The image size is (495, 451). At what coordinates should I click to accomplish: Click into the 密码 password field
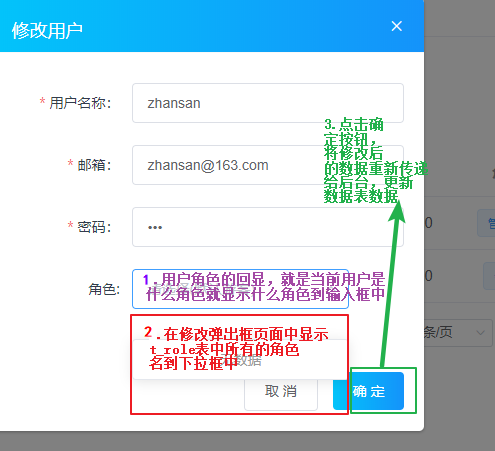(268, 227)
